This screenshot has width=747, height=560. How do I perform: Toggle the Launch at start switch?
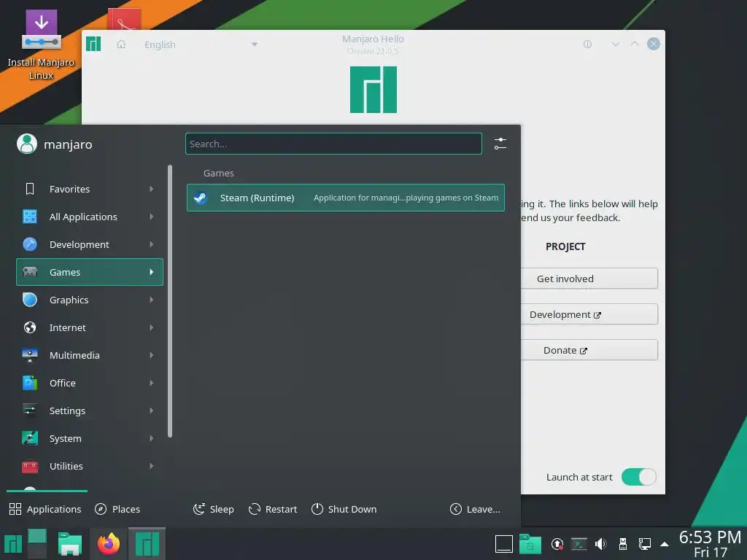(639, 477)
